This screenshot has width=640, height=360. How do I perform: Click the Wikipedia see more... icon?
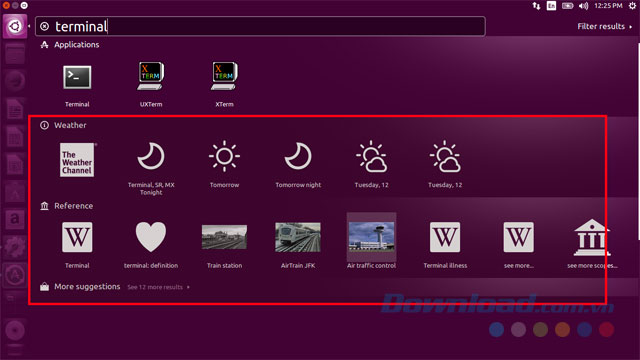[x=518, y=237]
